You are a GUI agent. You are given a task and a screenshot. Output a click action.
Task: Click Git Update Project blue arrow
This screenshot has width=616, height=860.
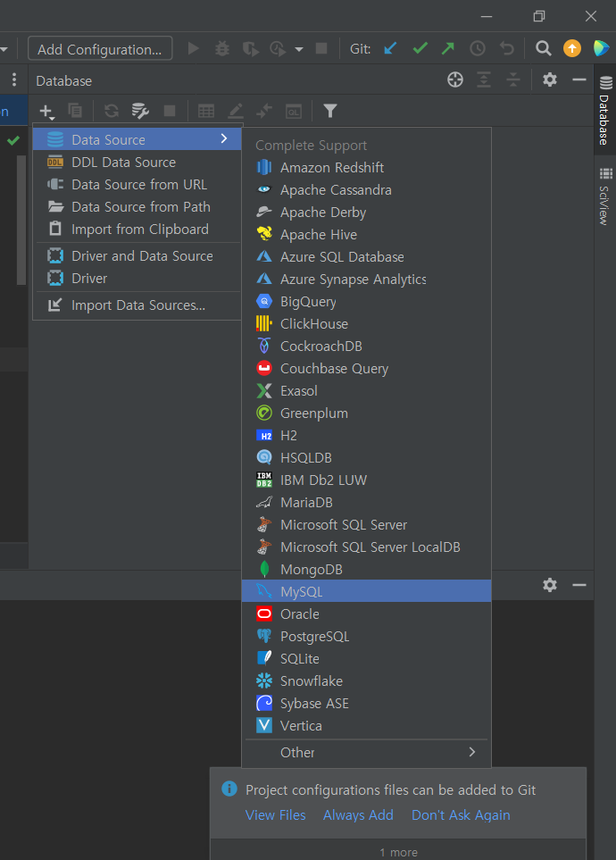(x=390, y=49)
